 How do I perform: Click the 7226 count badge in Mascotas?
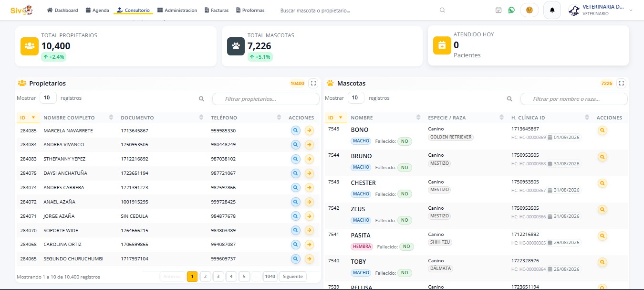607,83
